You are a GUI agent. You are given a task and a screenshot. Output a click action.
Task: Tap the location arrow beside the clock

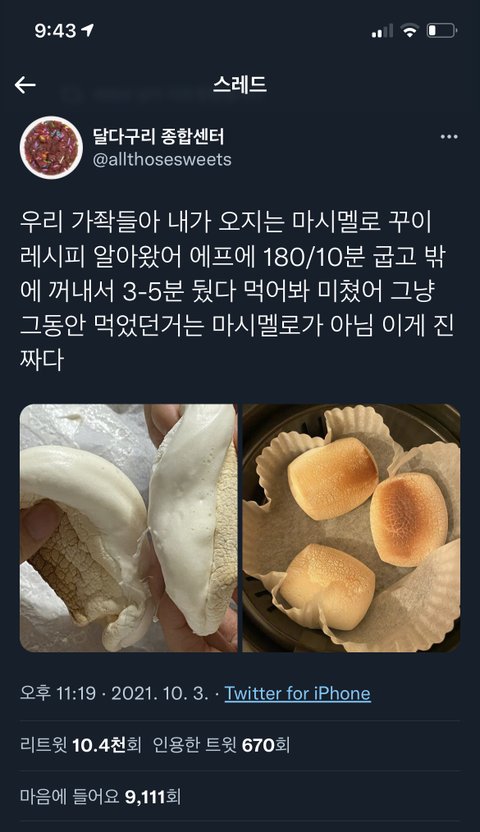[x=88, y=31]
